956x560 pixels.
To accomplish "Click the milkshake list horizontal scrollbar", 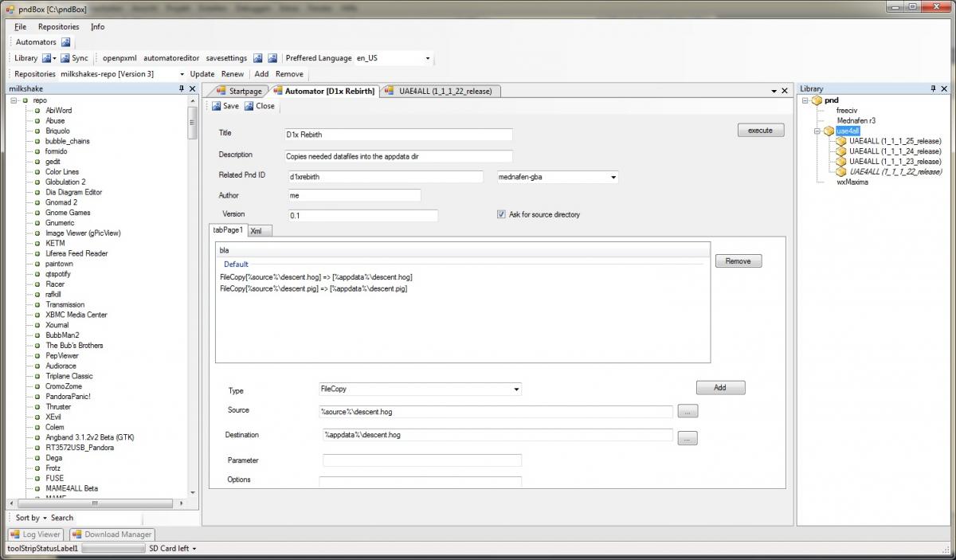I will (96, 503).
